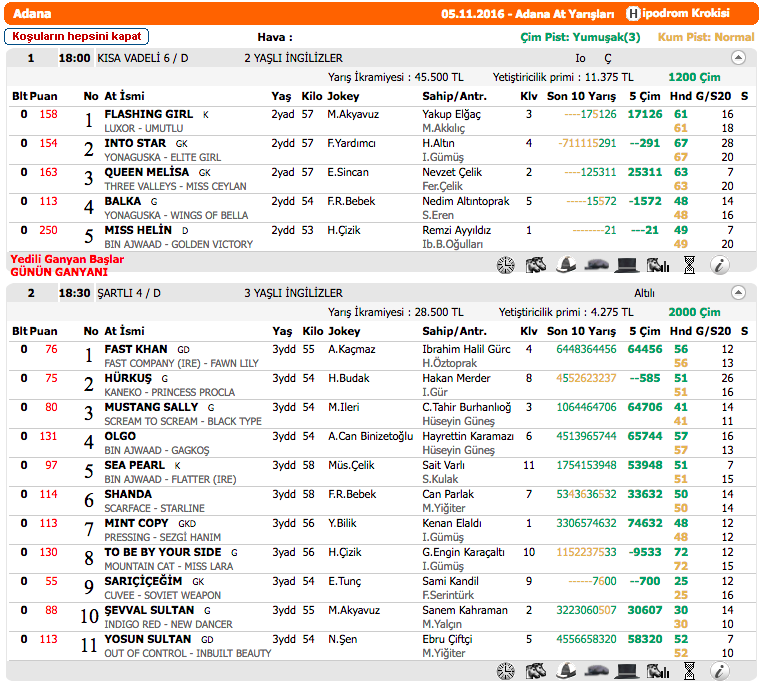Collapse race 1 with the arrow button

738,58
